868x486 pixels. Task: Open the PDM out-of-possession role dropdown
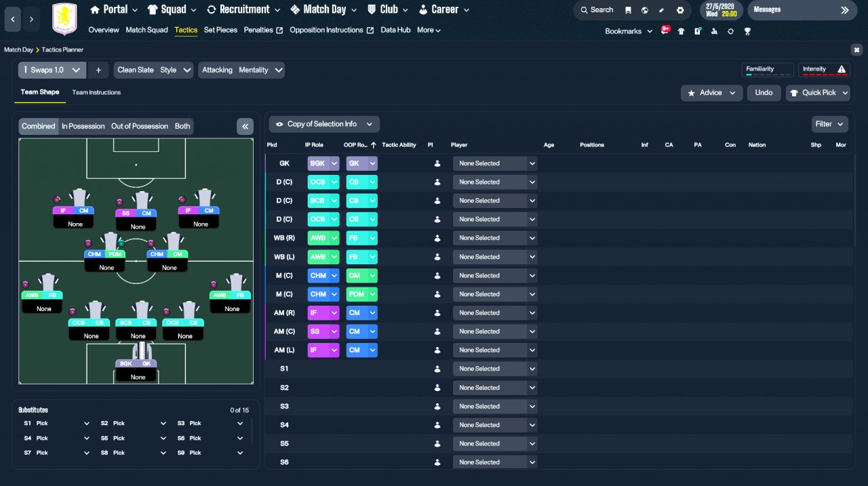click(x=362, y=294)
